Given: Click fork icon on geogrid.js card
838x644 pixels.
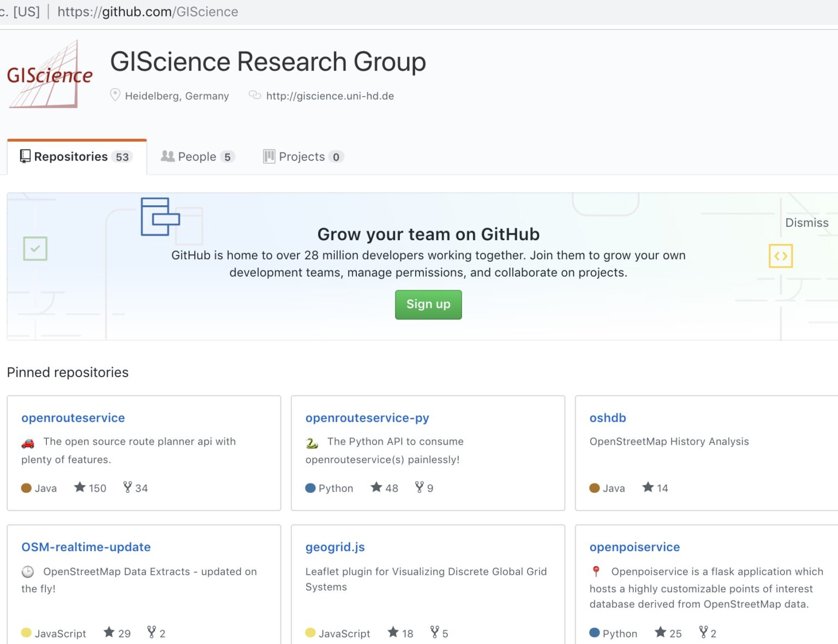Looking at the screenshot, I should (434, 632).
